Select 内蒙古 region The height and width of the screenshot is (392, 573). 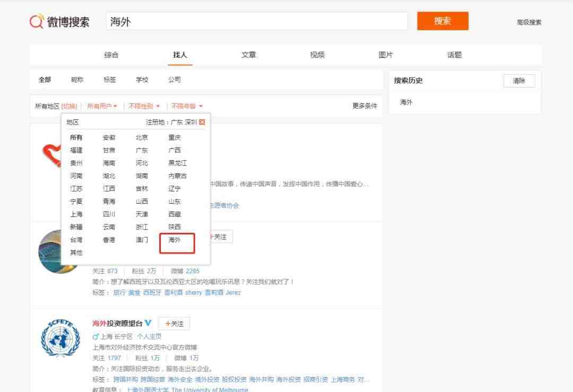click(x=177, y=176)
